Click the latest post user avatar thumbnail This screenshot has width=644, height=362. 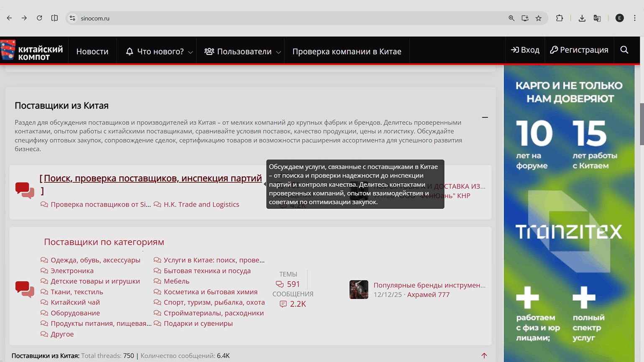(359, 290)
